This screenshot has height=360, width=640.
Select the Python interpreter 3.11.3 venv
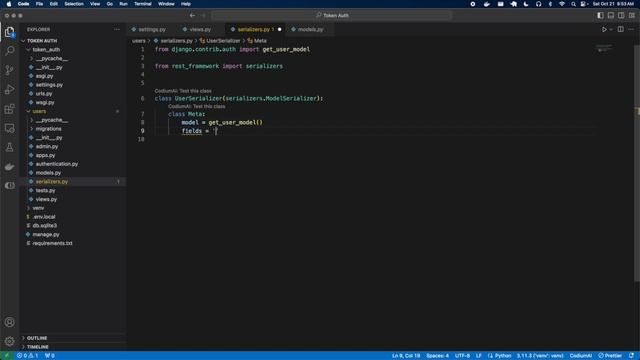(540, 356)
